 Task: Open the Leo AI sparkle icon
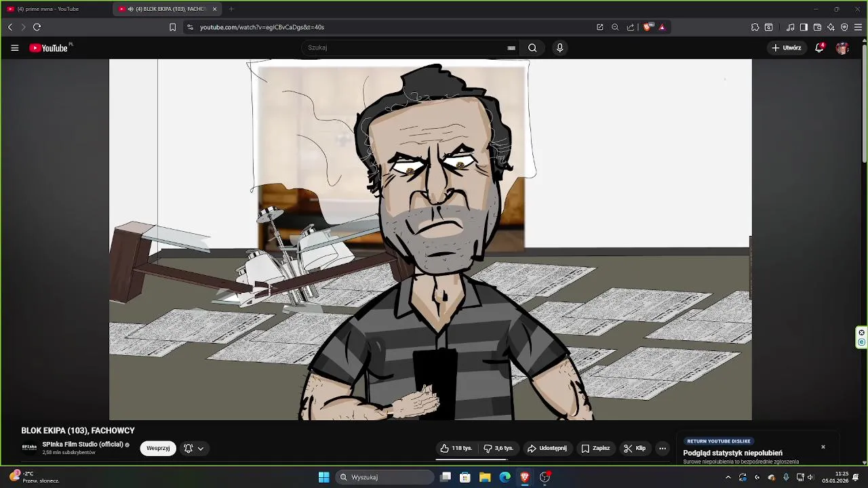[831, 27]
